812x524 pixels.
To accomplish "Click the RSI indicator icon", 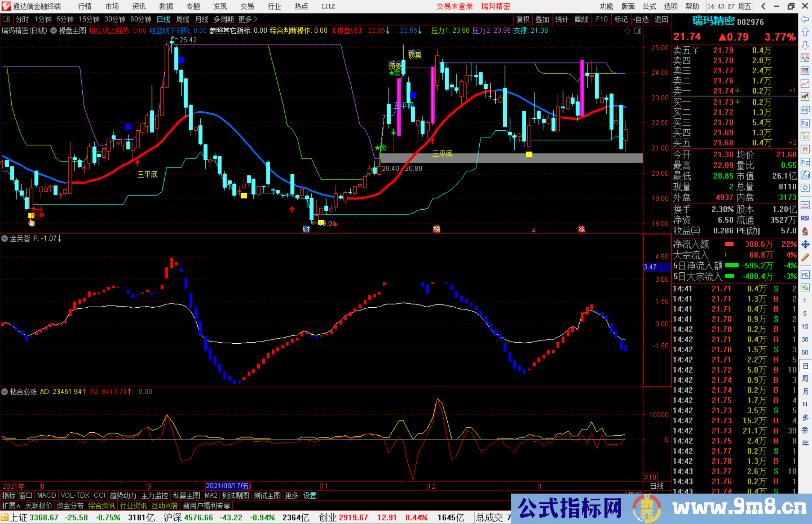I will click(805, 218).
